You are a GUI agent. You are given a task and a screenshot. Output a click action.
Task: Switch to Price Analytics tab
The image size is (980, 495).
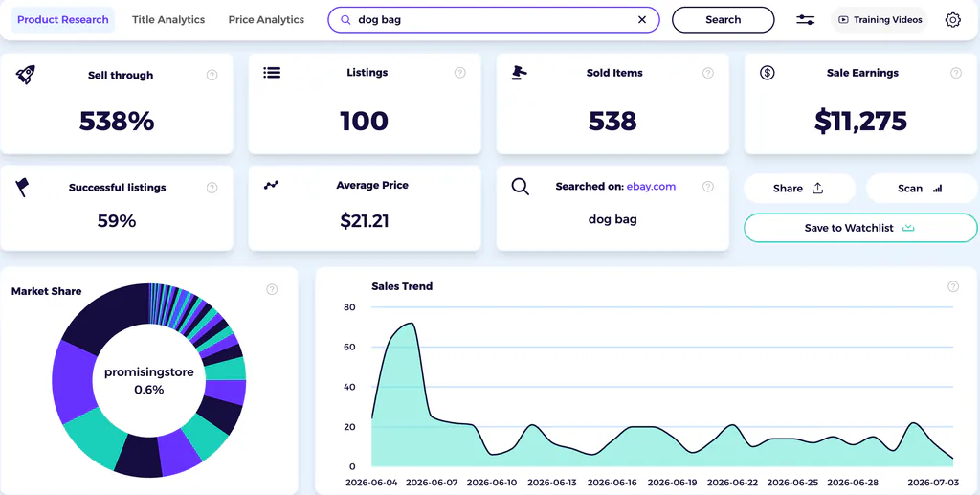coord(266,19)
